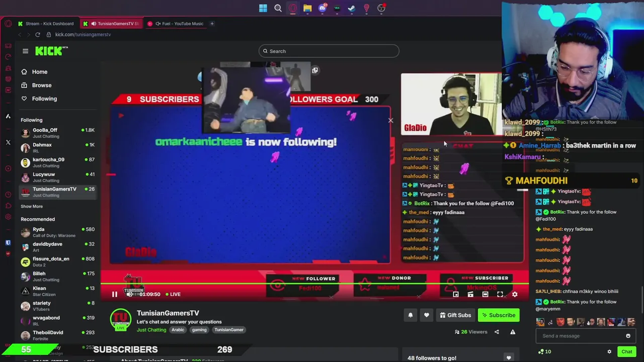
Task: Open fissure_dota_en recommended channel
Action: point(57,261)
